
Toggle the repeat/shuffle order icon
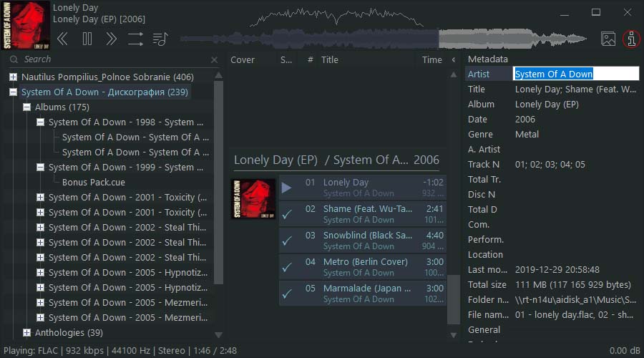[135, 39]
